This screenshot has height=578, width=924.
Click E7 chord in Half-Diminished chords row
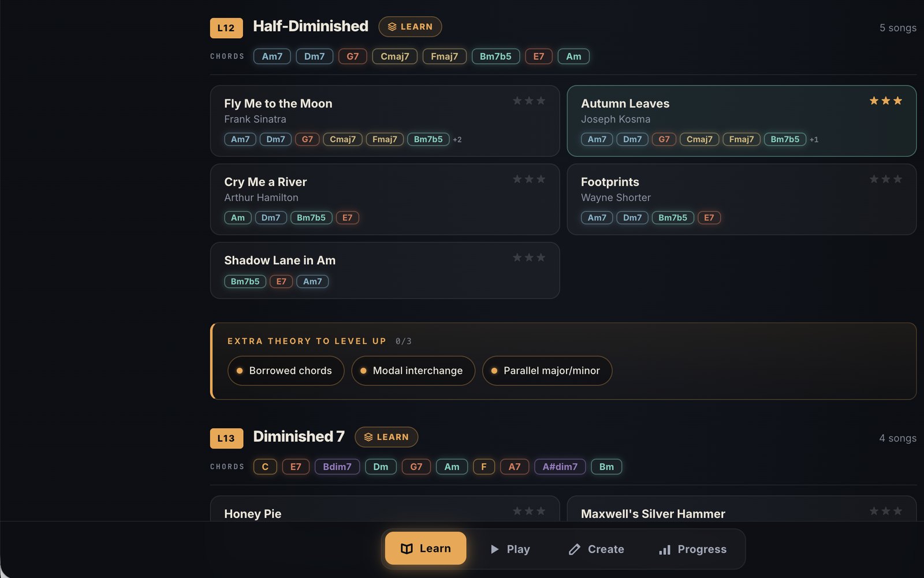(538, 56)
